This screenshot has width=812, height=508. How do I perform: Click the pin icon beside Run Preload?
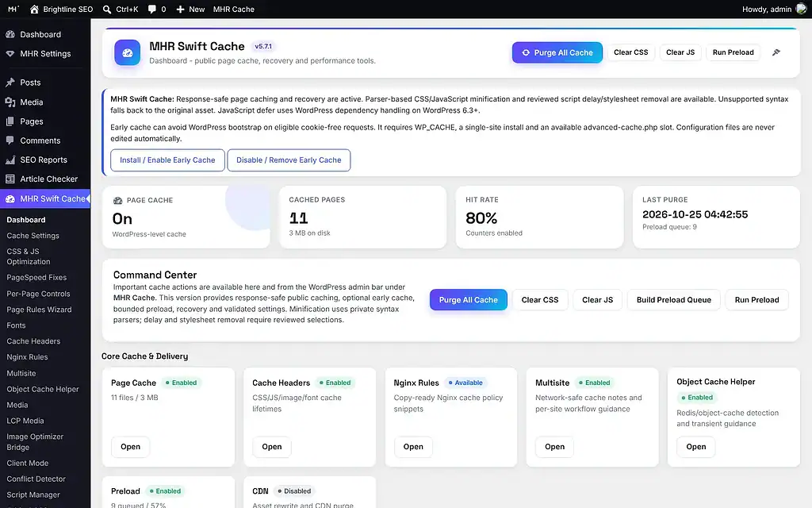(x=776, y=52)
